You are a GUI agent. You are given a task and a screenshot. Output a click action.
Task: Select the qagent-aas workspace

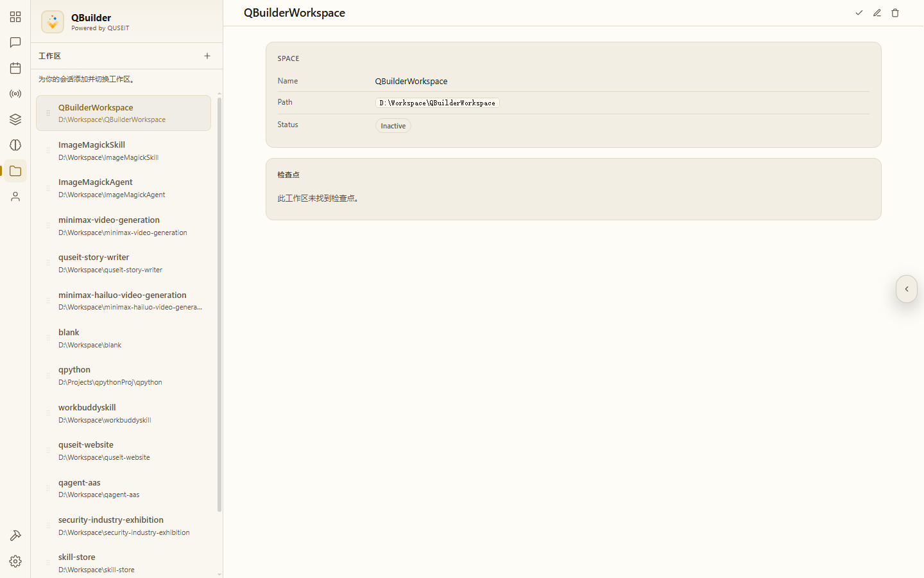click(x=123, y=488)
